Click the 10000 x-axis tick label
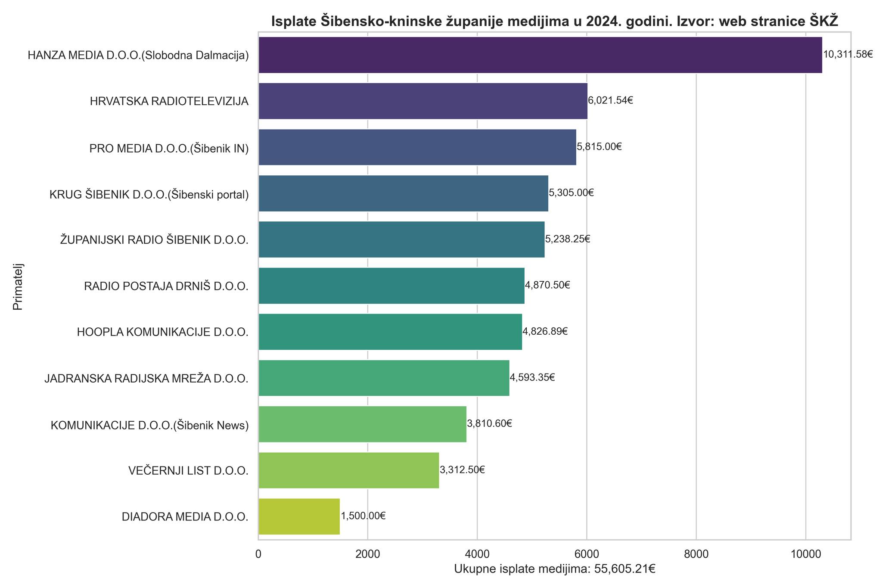The image size is (882, 588). [805, 552]
